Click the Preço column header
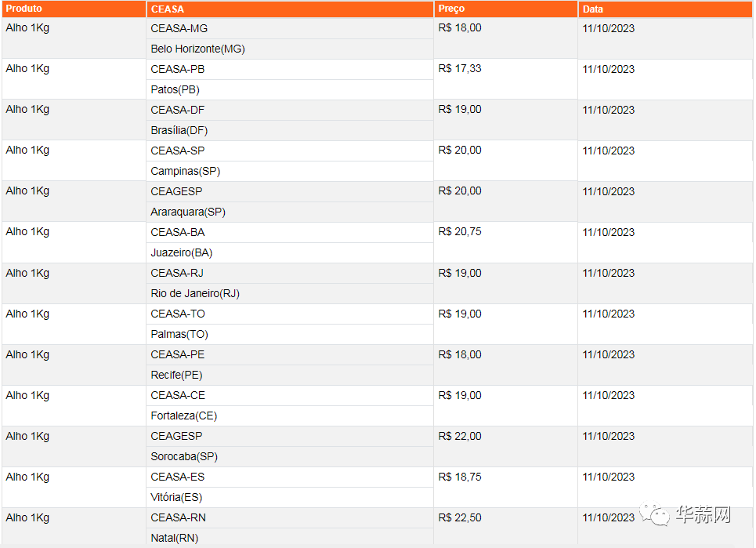This screenshot has height=548, width=756. [x=451, y=9]
